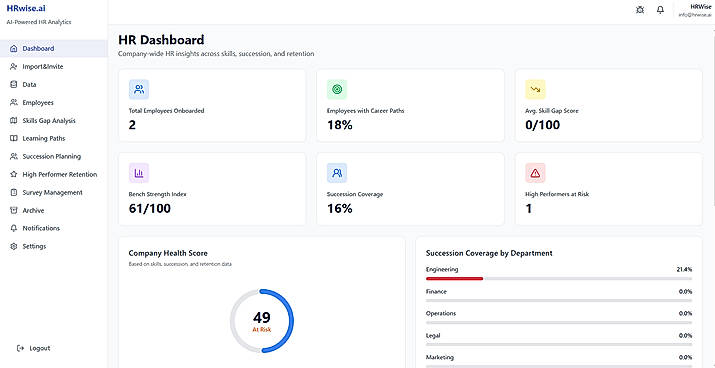Click the Engineering succession coverage progress bar
This screenshot has height=368, width=715.
click(559, 278)
